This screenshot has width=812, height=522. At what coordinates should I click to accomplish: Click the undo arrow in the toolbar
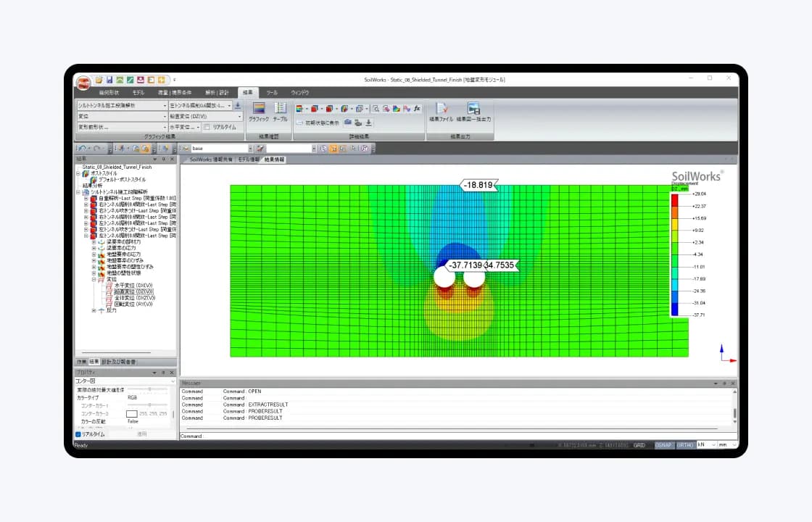click(x=83, y=149)
